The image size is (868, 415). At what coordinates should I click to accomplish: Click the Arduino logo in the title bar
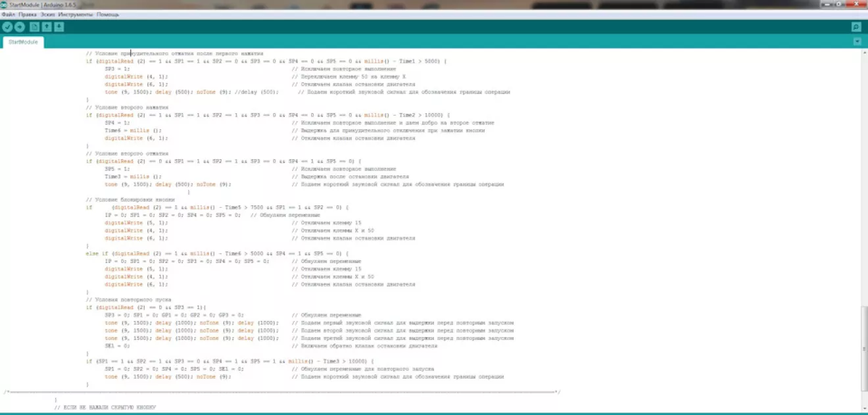point(4,5)
